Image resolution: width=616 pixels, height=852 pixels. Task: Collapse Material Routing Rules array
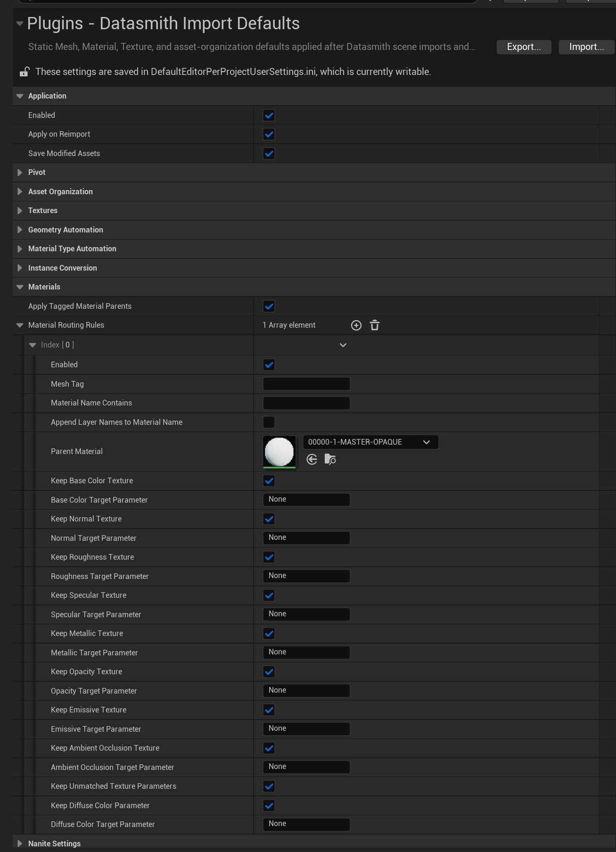(x=20, y=325)
